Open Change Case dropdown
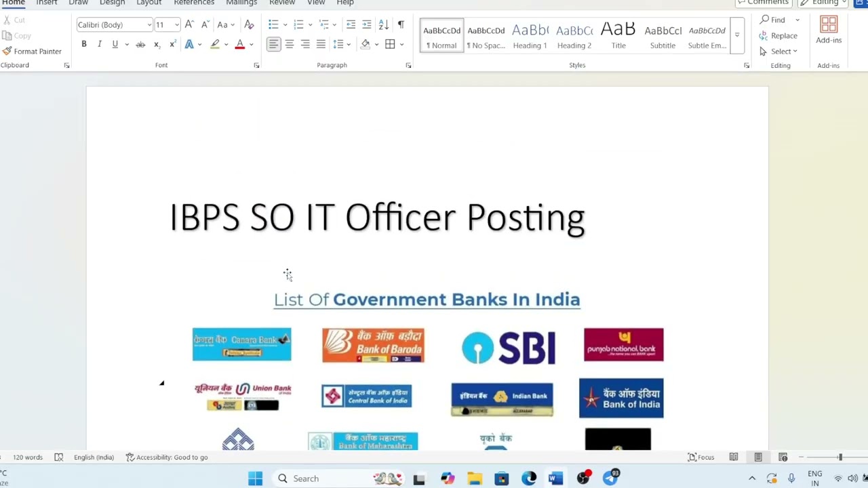The image size is (868, 488). coord(226,24)
